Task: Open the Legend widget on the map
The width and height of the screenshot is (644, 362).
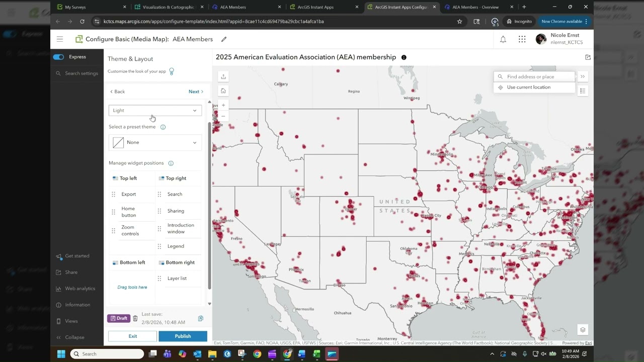Action: (x=583, y=91)
